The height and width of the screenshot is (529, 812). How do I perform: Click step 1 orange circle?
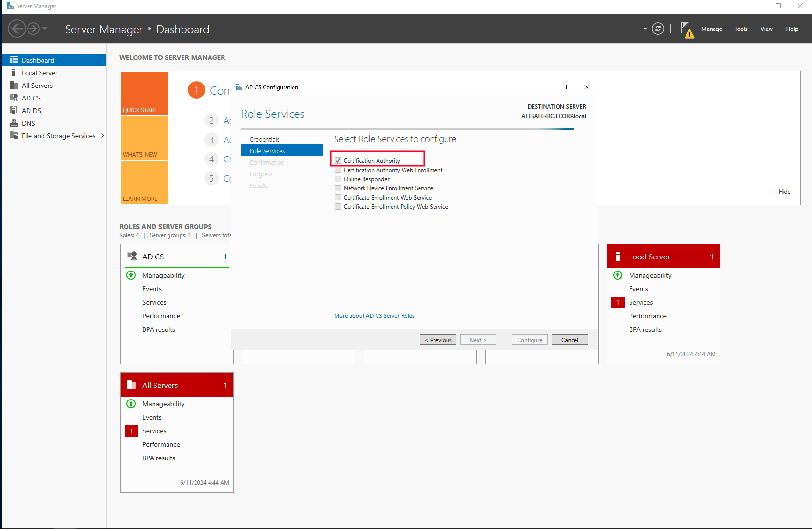(x=196, y=90)
